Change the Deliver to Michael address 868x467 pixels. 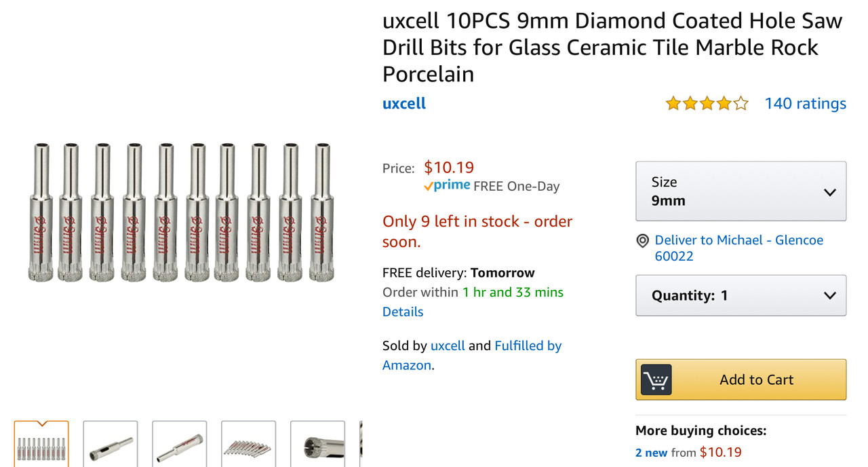pos(738,240)
